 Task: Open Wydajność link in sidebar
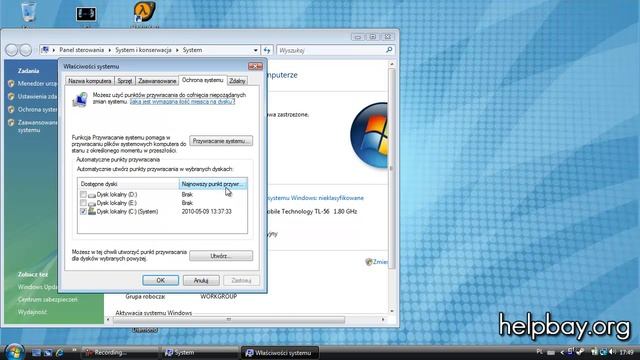point(32,312)
